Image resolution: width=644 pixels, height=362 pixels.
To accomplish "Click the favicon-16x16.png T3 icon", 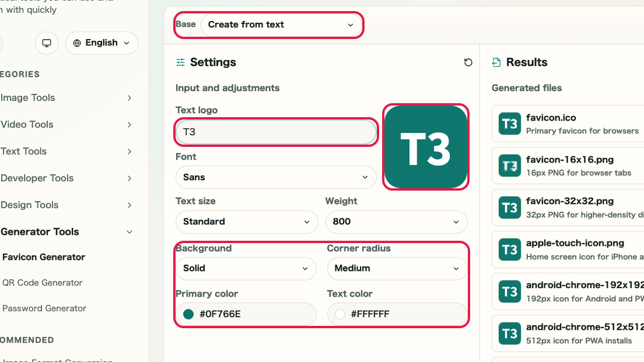I will pos(510,166).
